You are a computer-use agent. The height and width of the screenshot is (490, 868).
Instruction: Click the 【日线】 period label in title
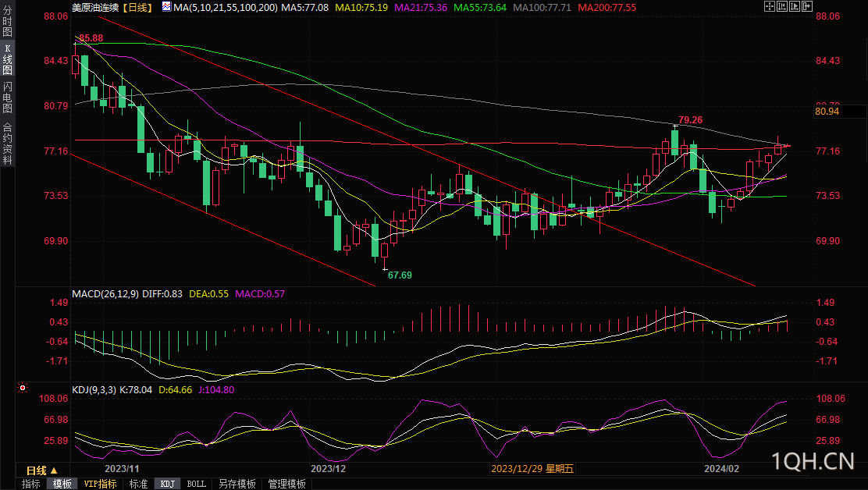point(137,7)
